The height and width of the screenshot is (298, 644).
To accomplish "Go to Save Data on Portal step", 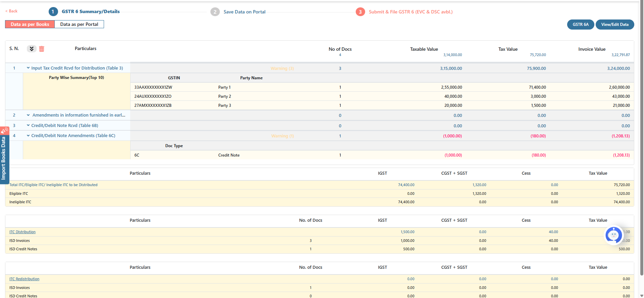I will pyautogui.click(x=244, y=12).
